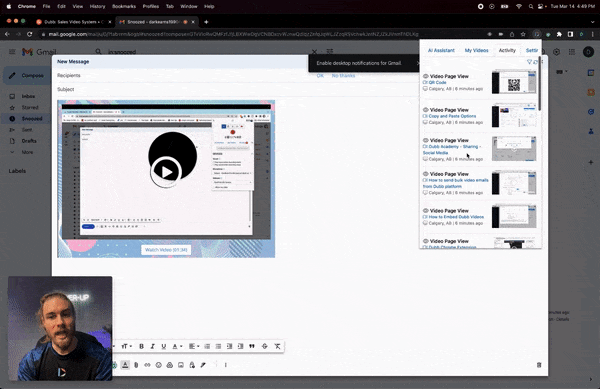Open the Google apps grid
Viewport: 600px width, 389px height.
tap(572, 52)
